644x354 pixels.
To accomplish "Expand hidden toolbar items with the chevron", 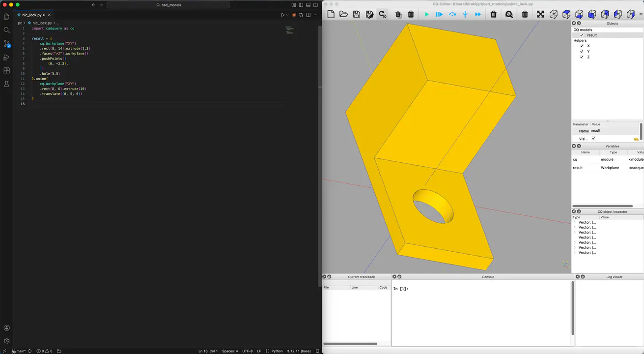I will pyautogui.click(x=641, y=14).
